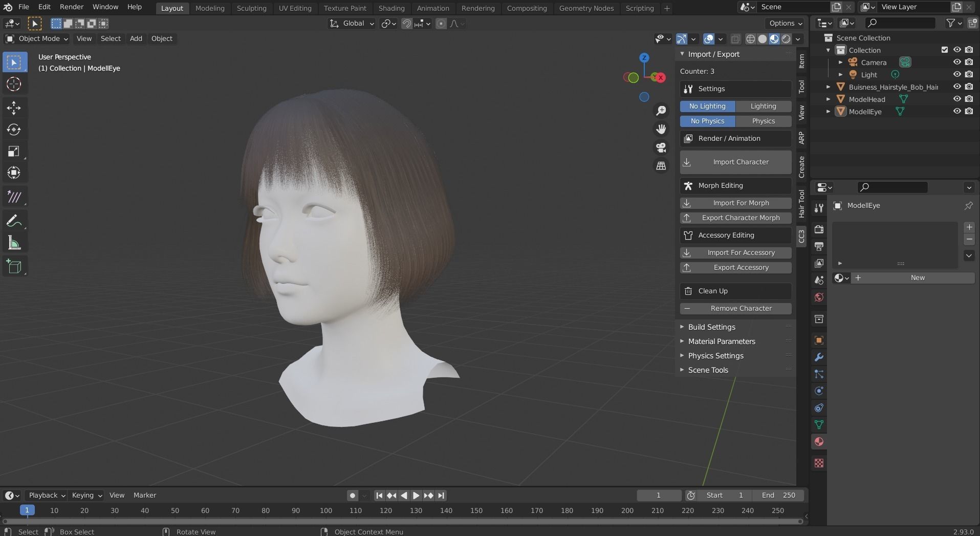The width and height of the screenshot is (980, 536).
Task: Open the Output properties tab
Action: 819,246
